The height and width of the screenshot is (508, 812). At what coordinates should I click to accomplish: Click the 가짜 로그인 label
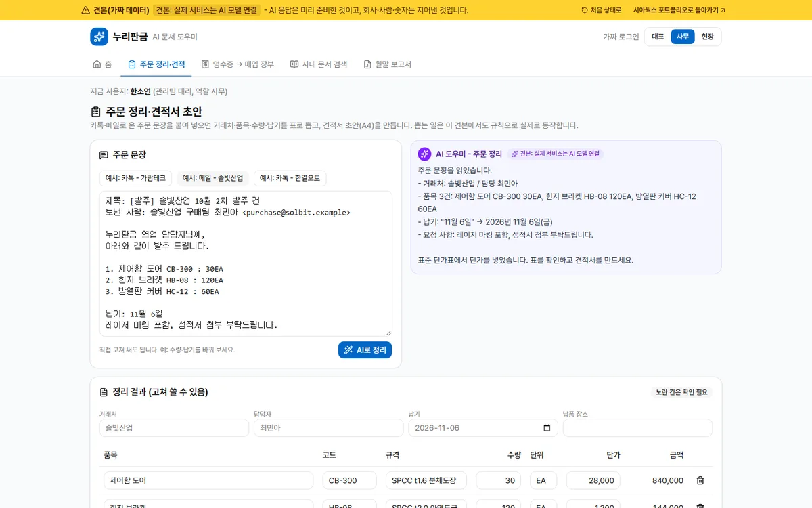coord(621,37)
